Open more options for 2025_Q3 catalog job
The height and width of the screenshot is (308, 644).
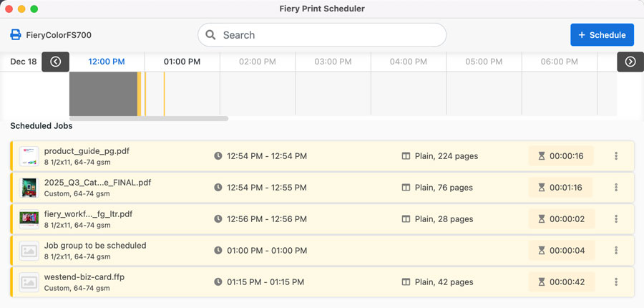pos(616,188)
